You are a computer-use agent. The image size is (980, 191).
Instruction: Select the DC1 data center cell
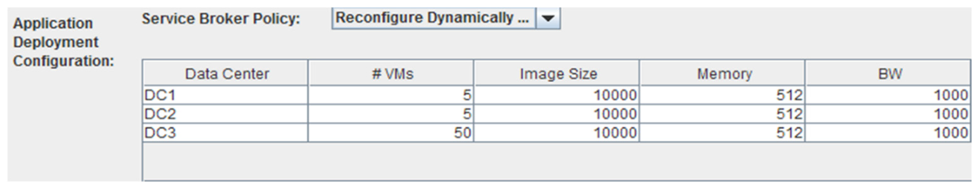225,95
